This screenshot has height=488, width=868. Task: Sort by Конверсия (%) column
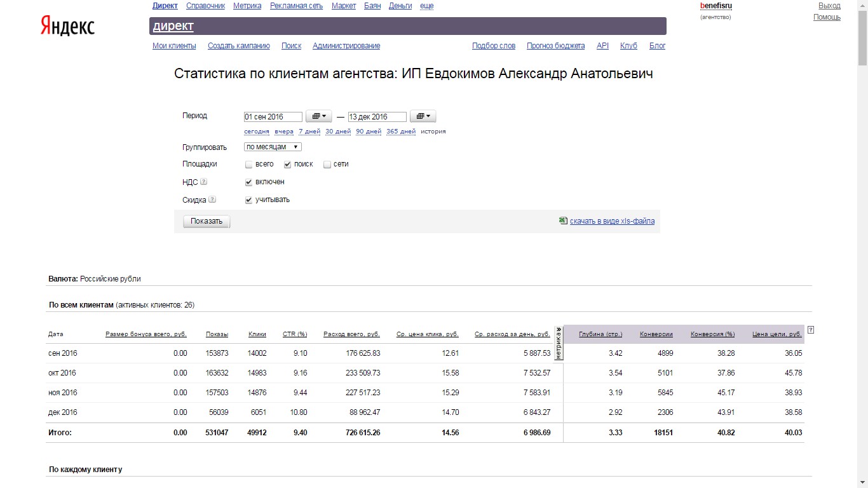(x=712, y=334)
